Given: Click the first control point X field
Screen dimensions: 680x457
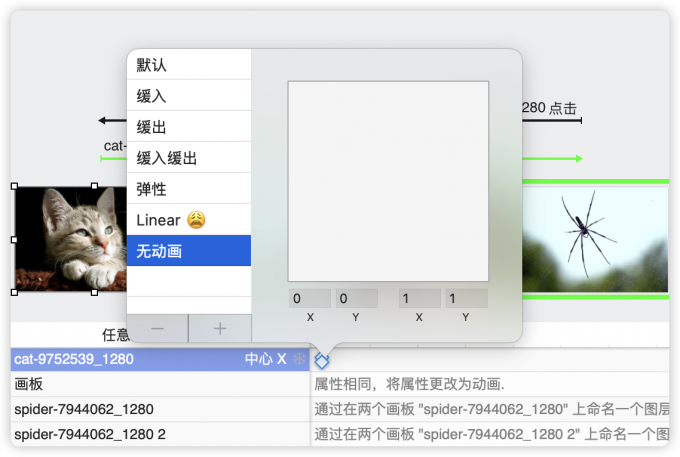Looking at the screenshot, I should [x=310, y=298].
